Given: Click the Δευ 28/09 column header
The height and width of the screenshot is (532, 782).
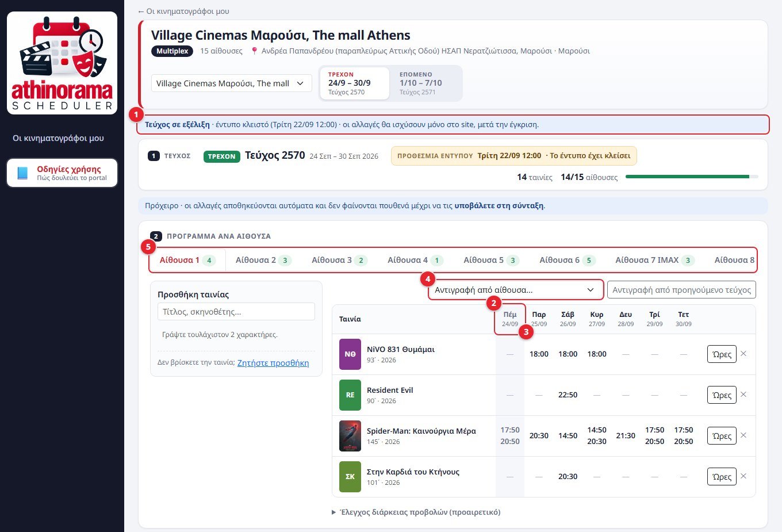Looking at the screenshot, I should point(626,319).
